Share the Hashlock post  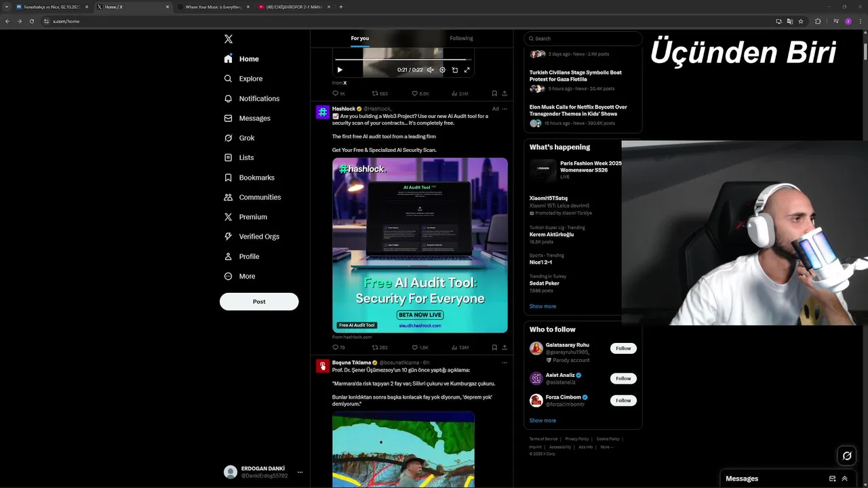point(504,348)
